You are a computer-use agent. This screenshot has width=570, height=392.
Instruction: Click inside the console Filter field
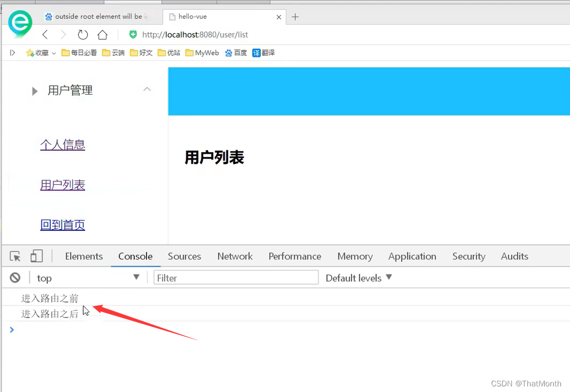coord(235,277)
